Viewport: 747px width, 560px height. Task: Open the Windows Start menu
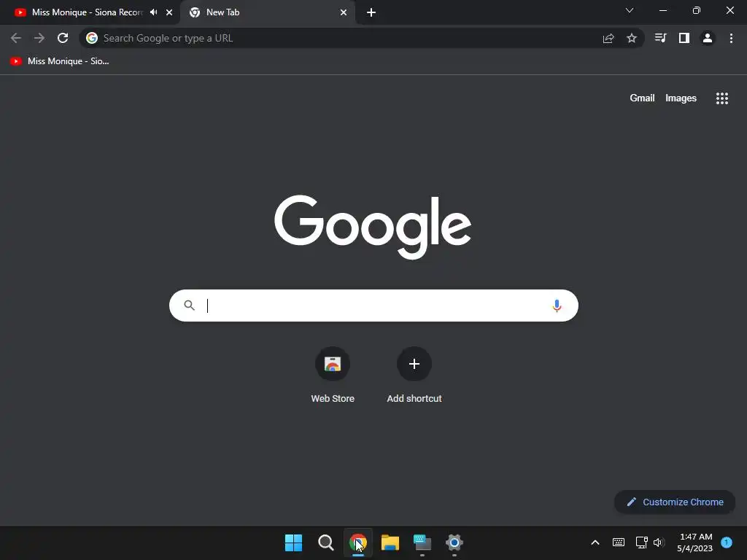coord(293,542)
